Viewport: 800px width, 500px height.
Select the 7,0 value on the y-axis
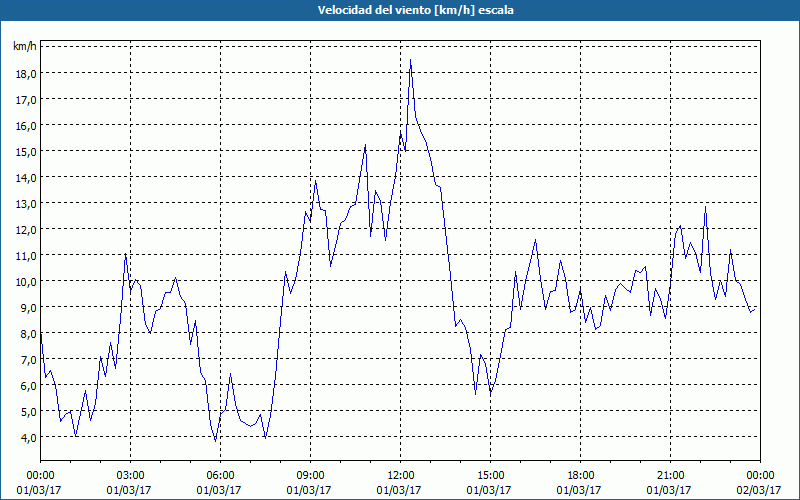pos(29,360)
